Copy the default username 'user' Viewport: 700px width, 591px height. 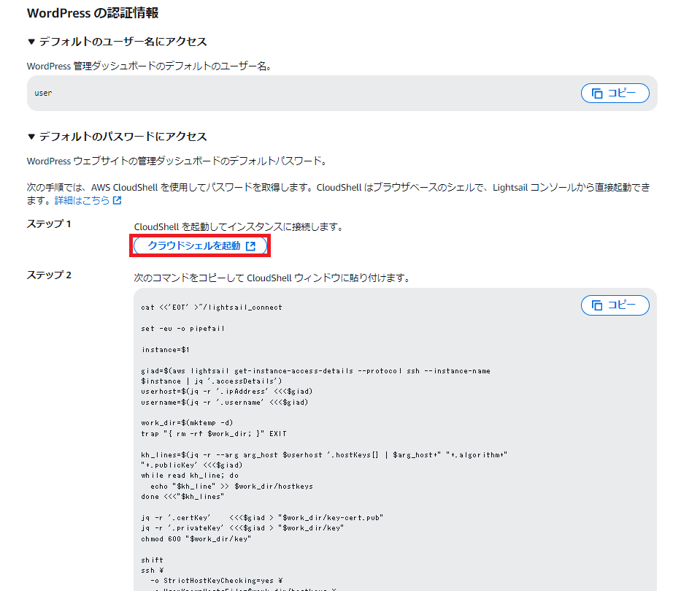[x=615, y=93]
